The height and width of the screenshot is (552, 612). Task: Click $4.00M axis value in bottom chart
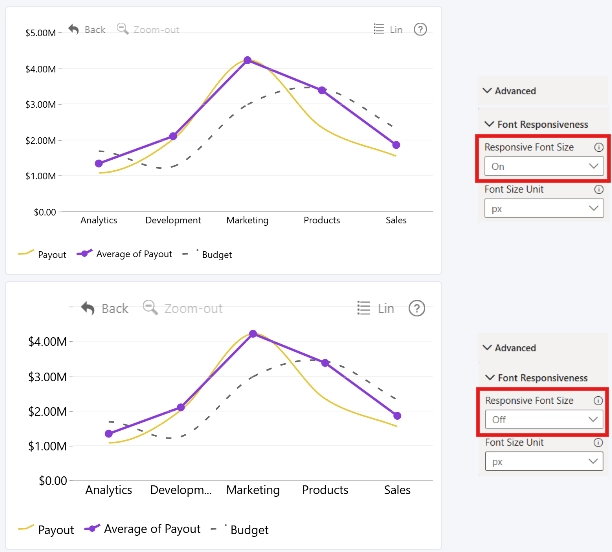tap(47, 342)
